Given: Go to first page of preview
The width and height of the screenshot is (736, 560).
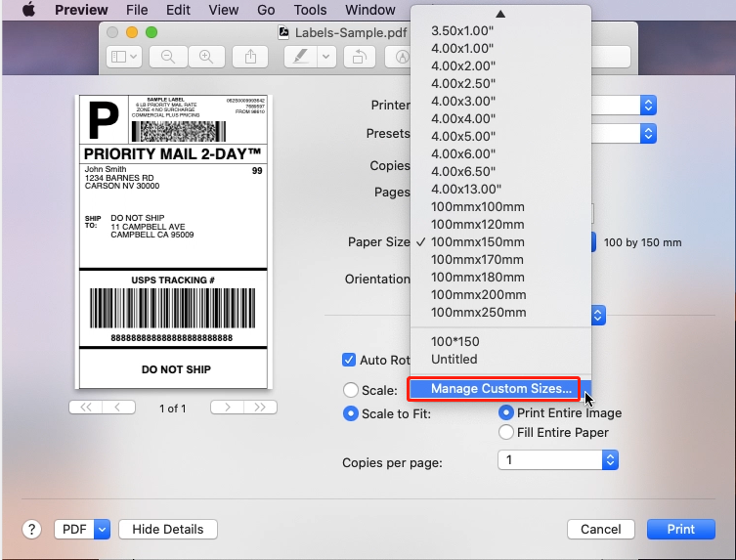Looking at the screenshot, I should coord(85,408).
